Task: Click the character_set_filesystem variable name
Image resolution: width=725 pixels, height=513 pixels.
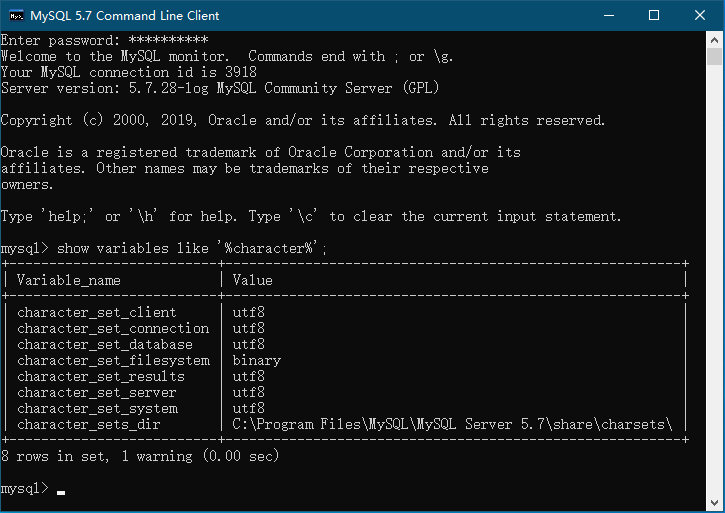Action: pyautogui.click(x=113, y=361)
